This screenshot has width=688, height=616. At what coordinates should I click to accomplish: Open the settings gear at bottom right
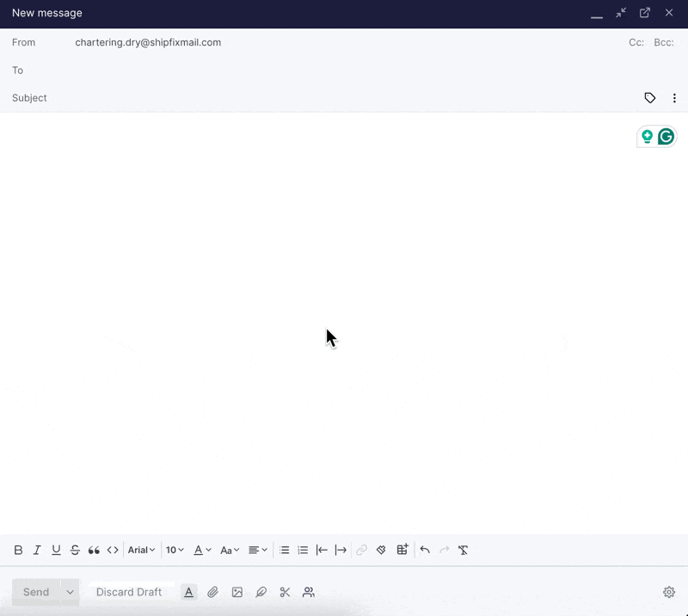point(668,592)
